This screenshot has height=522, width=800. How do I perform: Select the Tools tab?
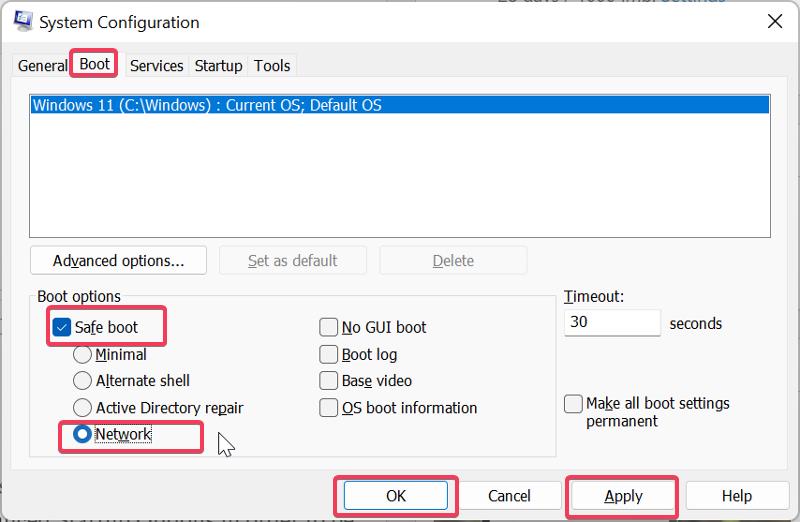click(272, 66)
